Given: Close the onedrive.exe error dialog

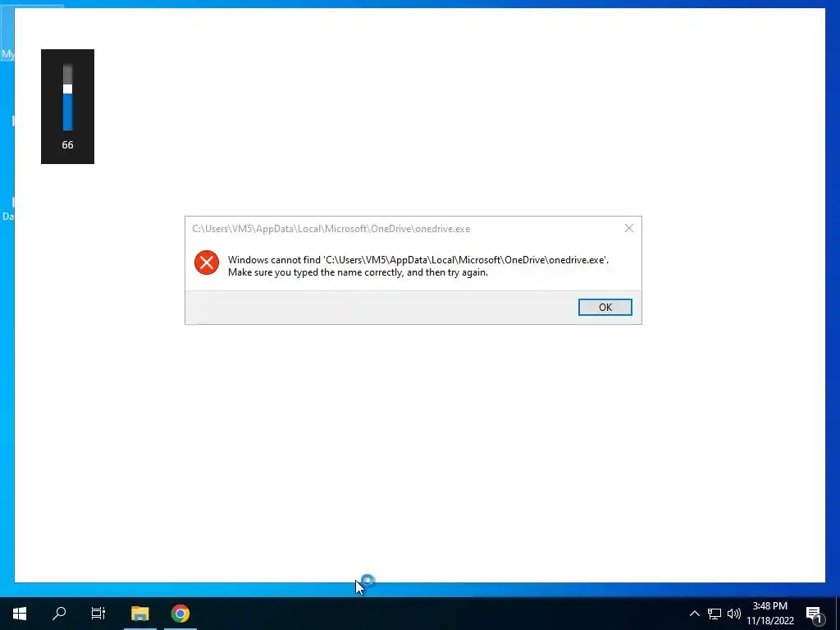Looking at the screenshot, I should (629, 228).
